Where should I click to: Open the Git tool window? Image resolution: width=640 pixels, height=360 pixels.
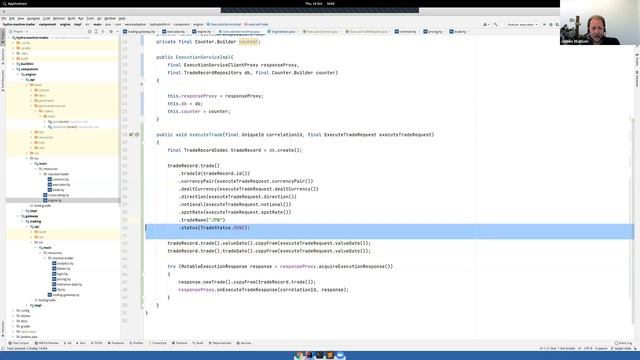(68, 343)
